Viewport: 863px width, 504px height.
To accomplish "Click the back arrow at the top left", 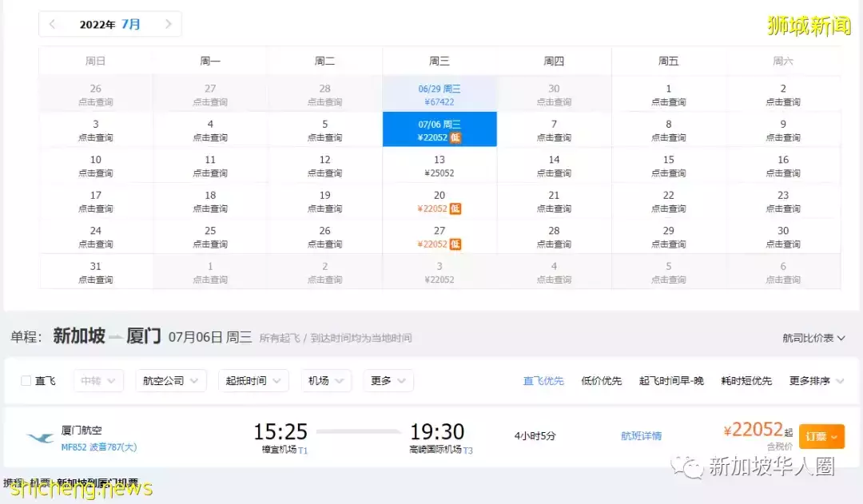I will click(x=53, y=25).
